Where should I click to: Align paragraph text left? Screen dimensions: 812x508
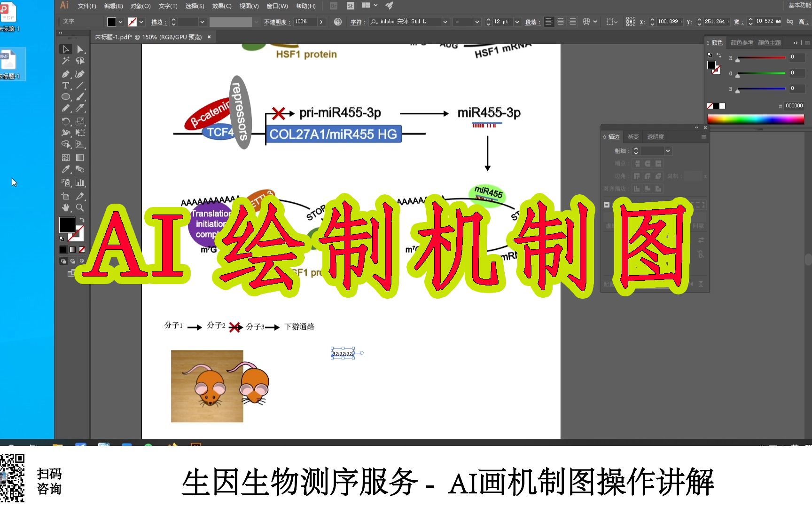coord(549,22)
